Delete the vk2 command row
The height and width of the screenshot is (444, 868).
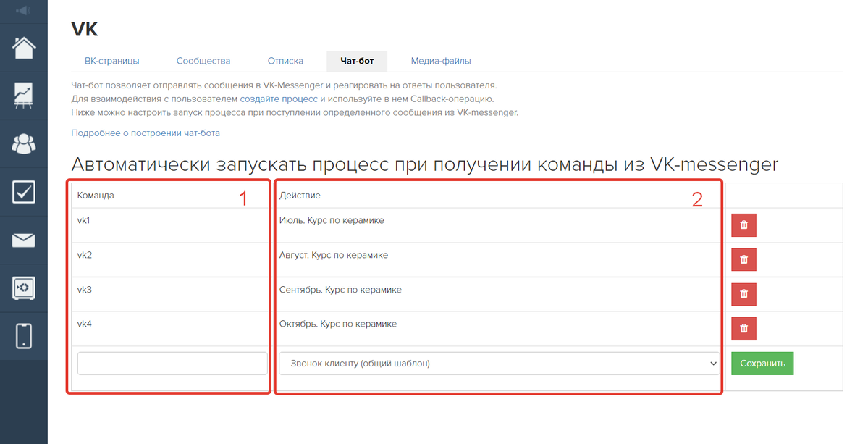coord(743,259)
